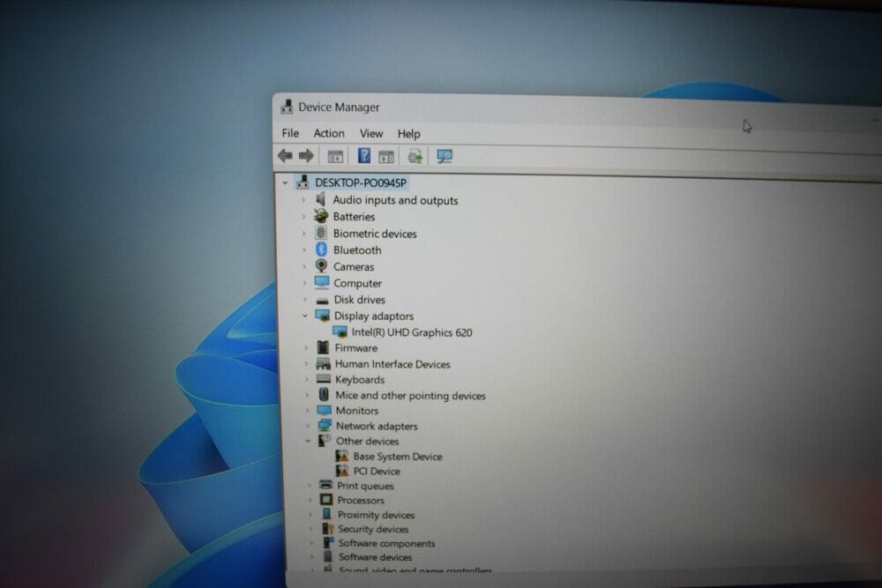Expand the Print queues category arrow
The width and height of the screenshot is (882, 588).
click(309, 485)
